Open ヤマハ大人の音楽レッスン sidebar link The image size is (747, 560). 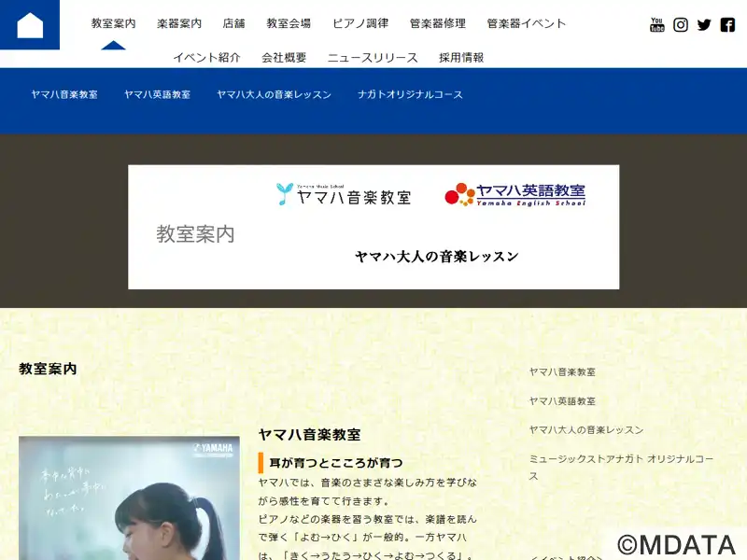pyautogui.click(x=586, y=429)
